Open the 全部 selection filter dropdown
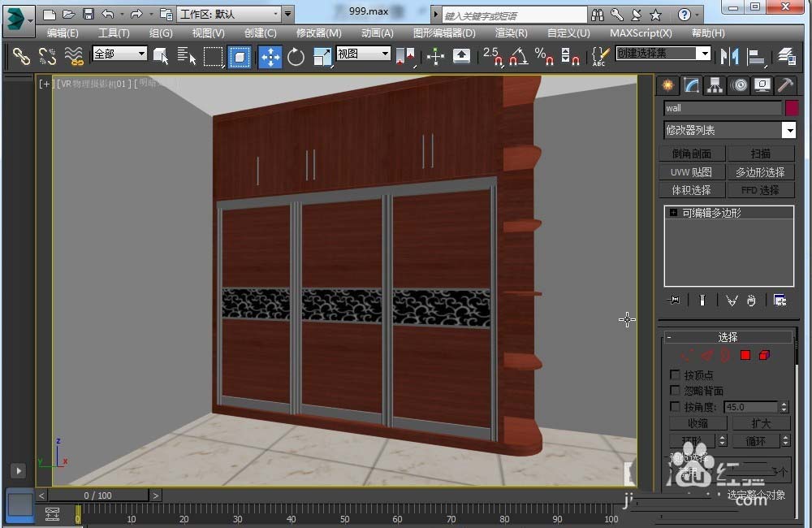The height and width of the screenshot is (528, 812). click(x=120, y=54)
